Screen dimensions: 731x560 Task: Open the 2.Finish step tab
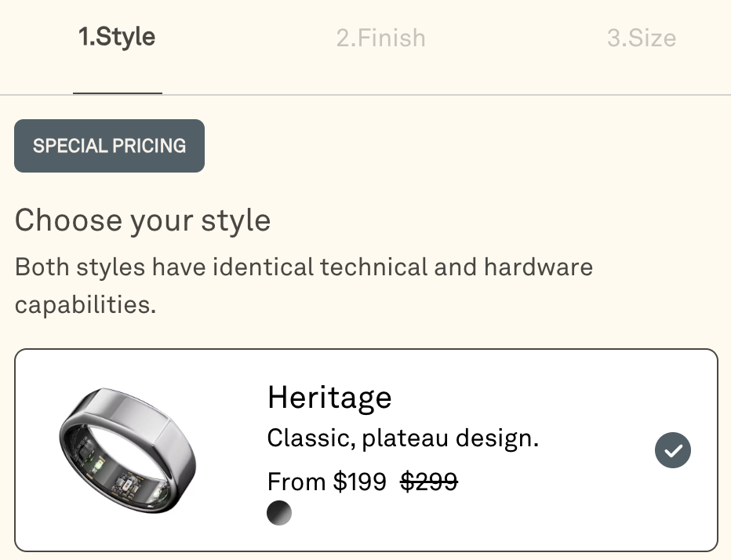380,38
